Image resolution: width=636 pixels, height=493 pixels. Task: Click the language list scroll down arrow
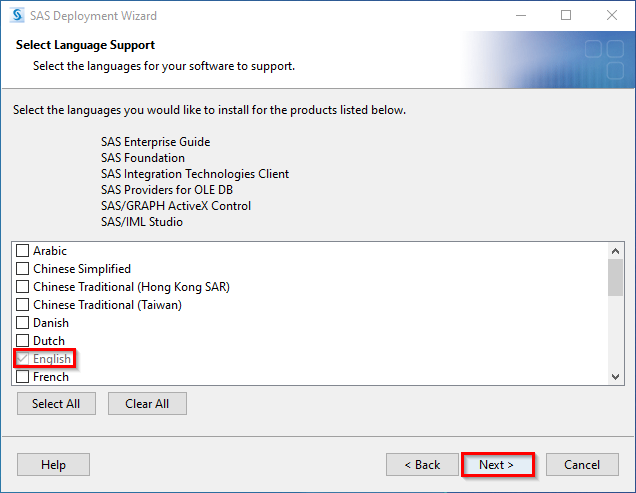(x=615, y=377)
